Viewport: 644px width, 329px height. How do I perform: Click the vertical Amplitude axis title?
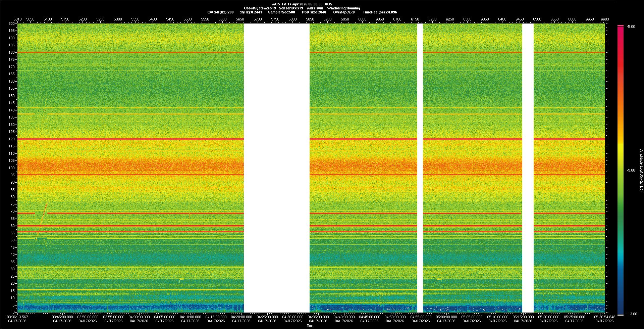[641, 170]
